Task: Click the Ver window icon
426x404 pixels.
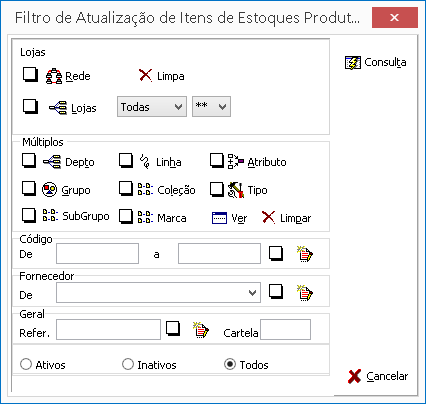Action: (219, 218)
